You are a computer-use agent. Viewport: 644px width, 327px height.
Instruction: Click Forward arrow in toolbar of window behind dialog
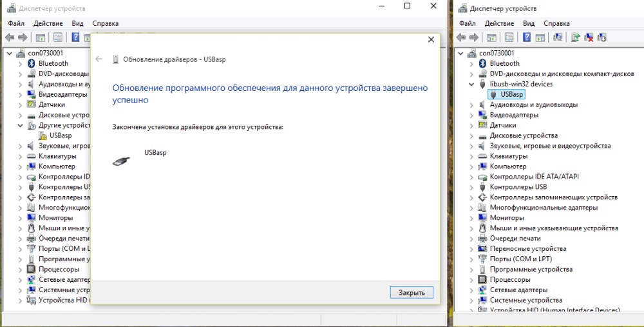coord(23,37)
